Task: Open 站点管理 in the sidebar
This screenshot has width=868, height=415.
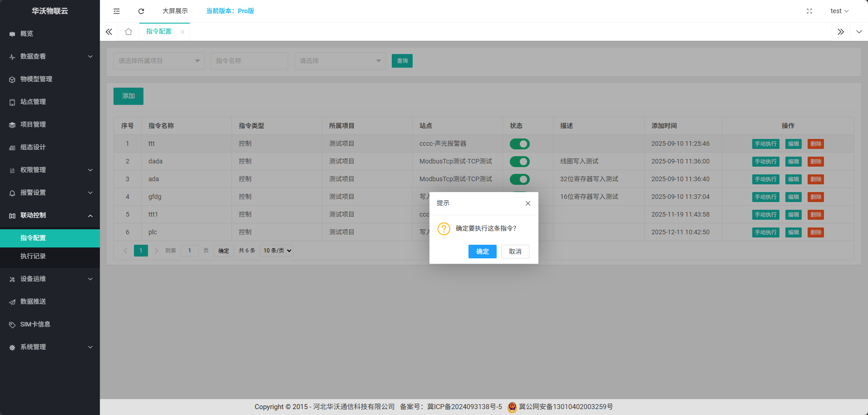Action: click(x=33, y=102)
